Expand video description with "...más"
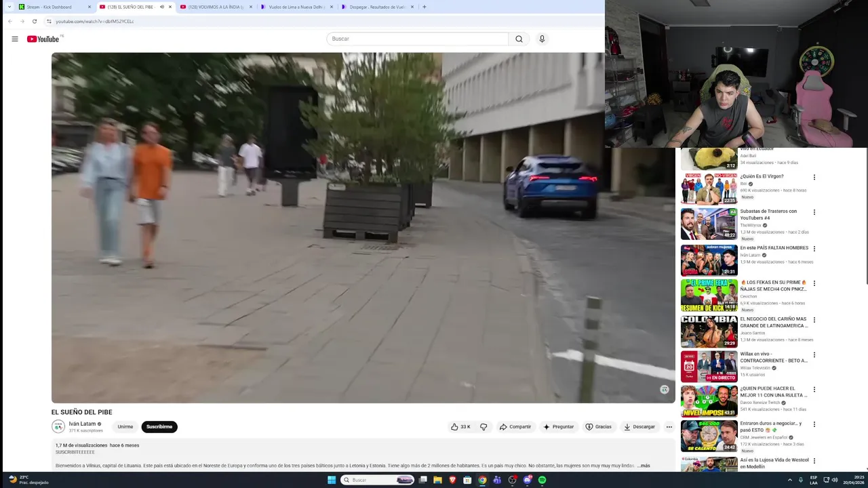This screenshot has height=488, width=868. 643,466
